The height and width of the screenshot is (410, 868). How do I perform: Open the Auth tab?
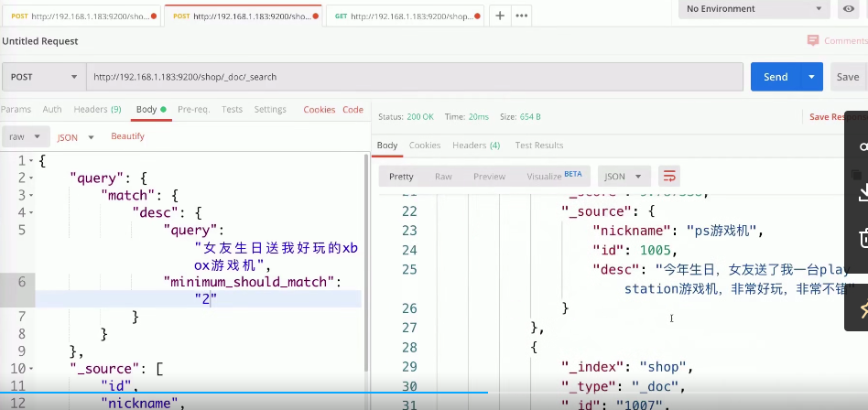(52, 110)
